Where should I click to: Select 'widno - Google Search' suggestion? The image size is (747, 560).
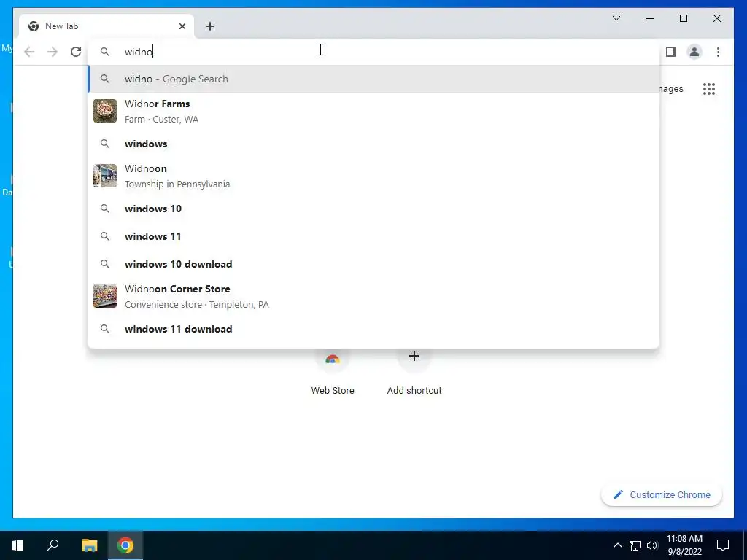point(373,79)
